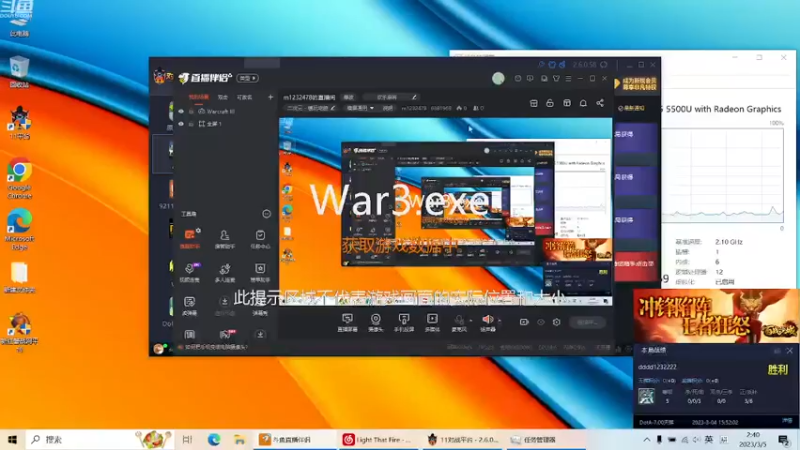Open the hamburger menu in companion title bar
Viewport: 800px width, 450px height.
[568, 79]
